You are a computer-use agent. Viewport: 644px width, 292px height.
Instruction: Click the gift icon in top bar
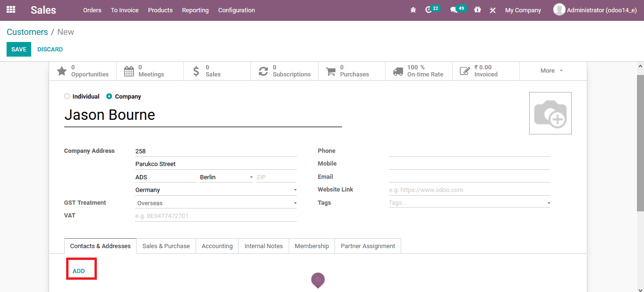click(477, 10)
